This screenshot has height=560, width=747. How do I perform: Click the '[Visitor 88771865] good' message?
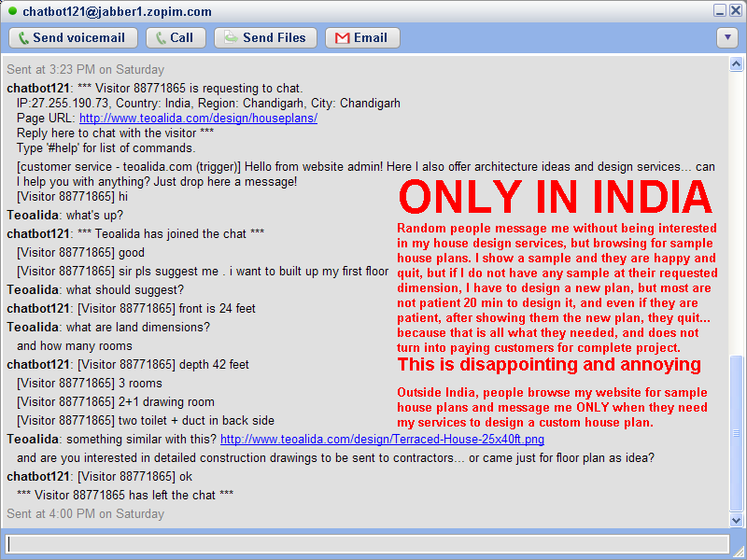pyautogui.click(x=80, y=253)
